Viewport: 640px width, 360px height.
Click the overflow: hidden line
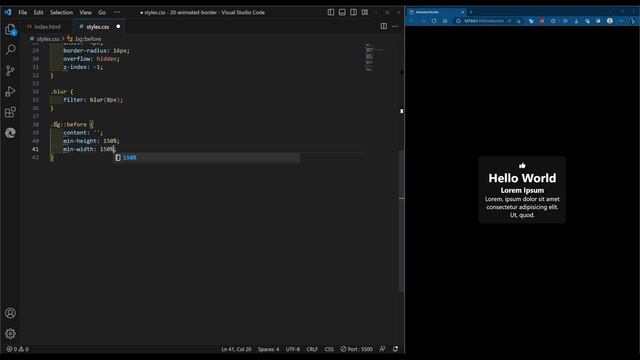(x=91, y=59)
